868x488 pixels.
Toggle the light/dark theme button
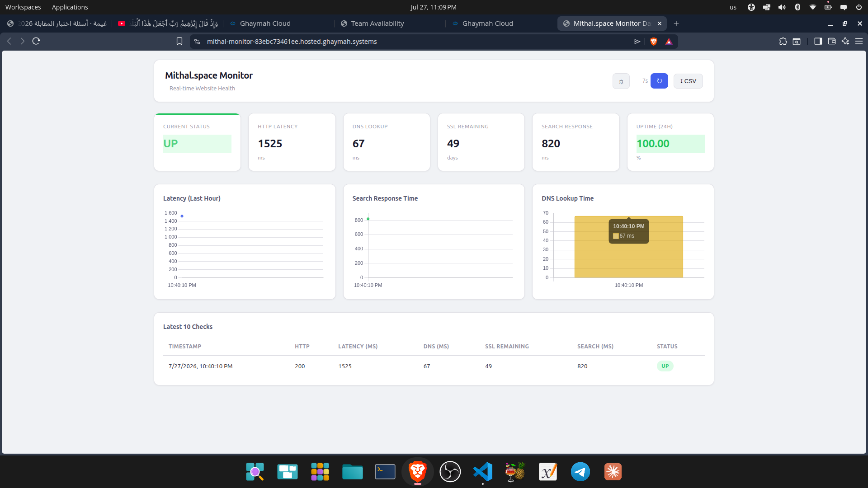pyautogui.click(x=621, y=81)
